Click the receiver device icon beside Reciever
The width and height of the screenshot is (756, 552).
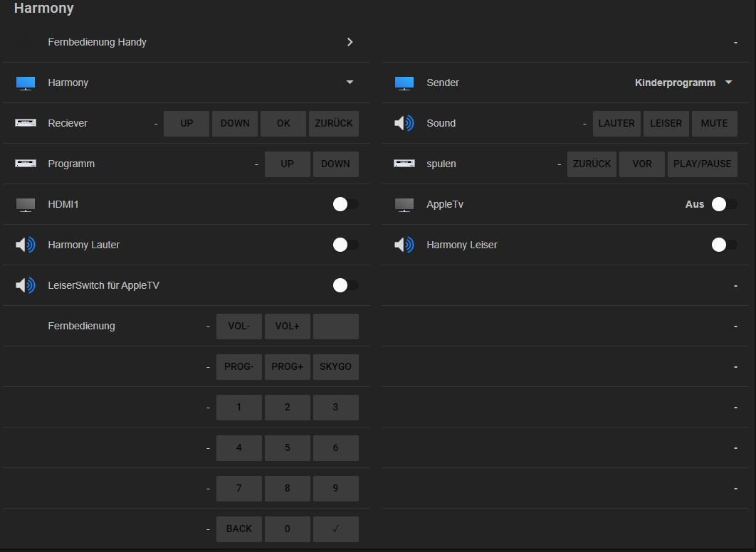(26, 123)
